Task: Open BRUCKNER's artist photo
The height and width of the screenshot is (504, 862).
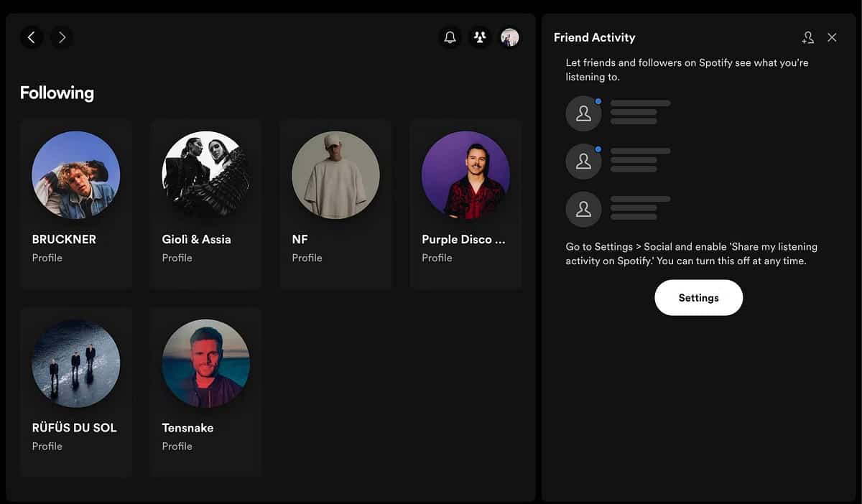Action: (75, 174)
